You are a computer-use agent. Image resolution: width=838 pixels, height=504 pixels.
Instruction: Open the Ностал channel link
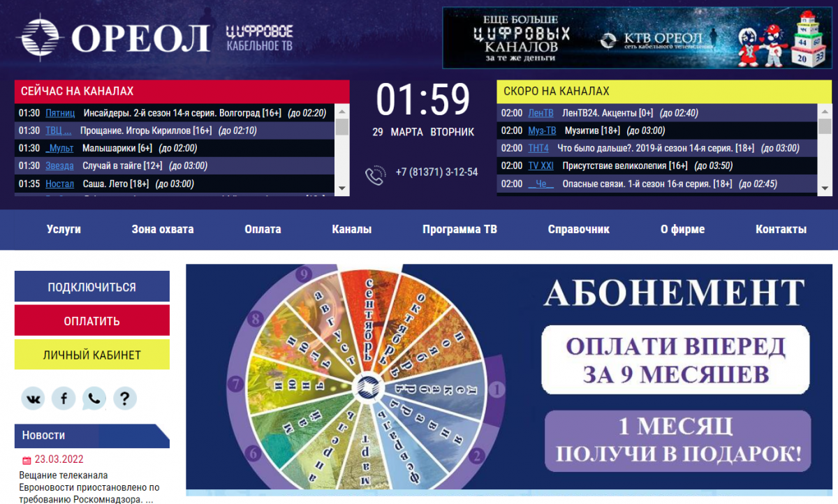tap(59, 184)
